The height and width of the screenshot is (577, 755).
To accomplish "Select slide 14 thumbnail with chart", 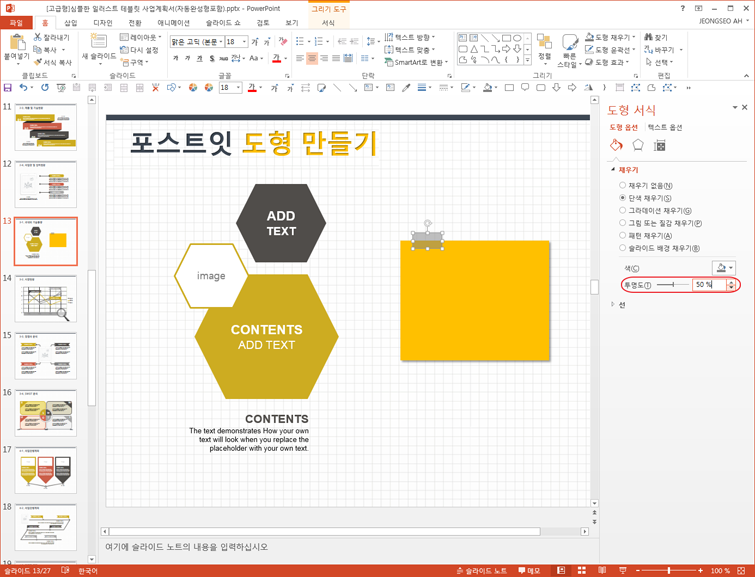I will [x=46, y=298].
